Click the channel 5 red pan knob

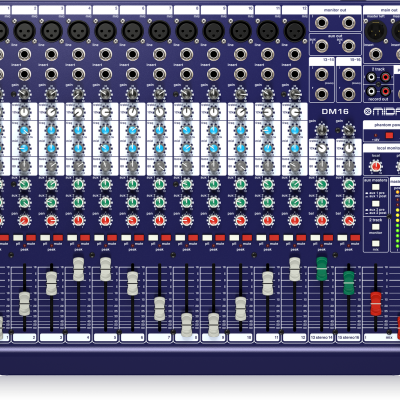106,220
